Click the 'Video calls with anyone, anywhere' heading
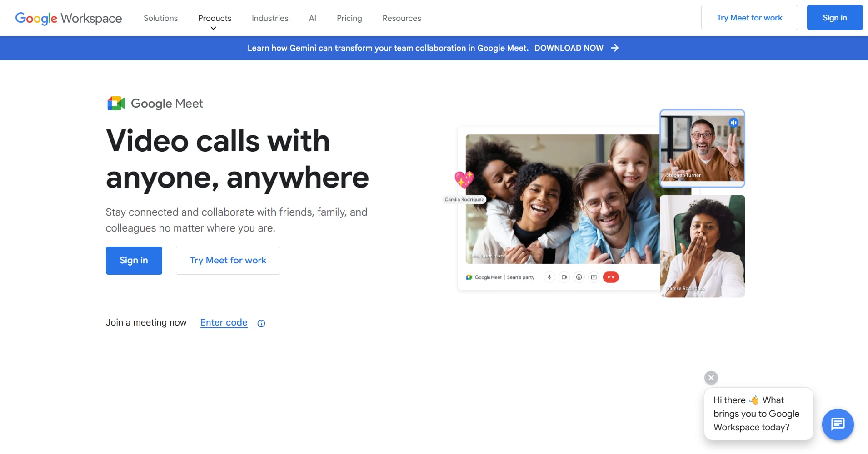Image resolution: width=868 pixels, height=454 pixels. point(237,159)
